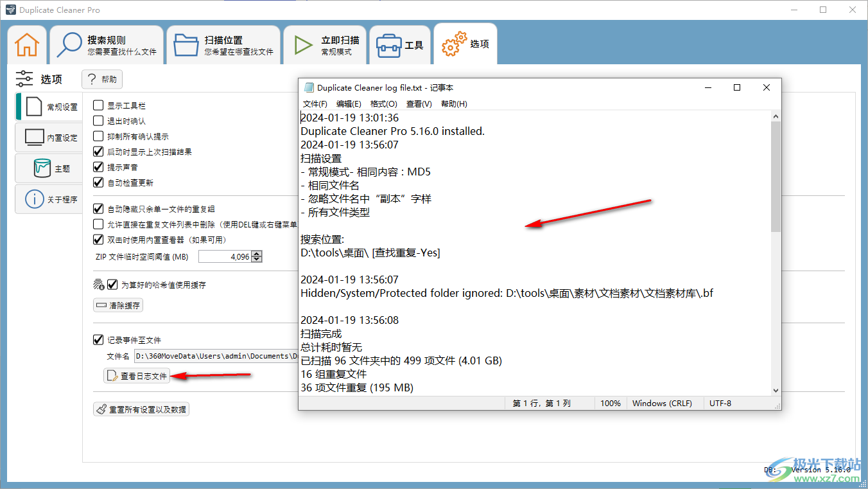Click text 'Duplicate Cleaner Pro 5.16.0 installed.'
The height and width of the screenshot is (489, 868).
pos(392,131)
